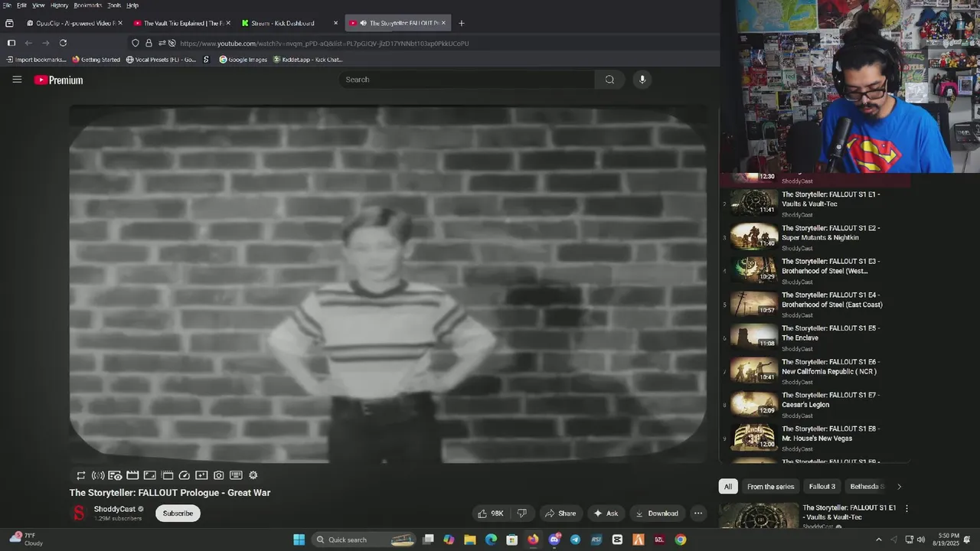Viewport: 980px width, 551px height.
Task: Reload the current page
Action: pyautogui.click(x=63, y=43)
